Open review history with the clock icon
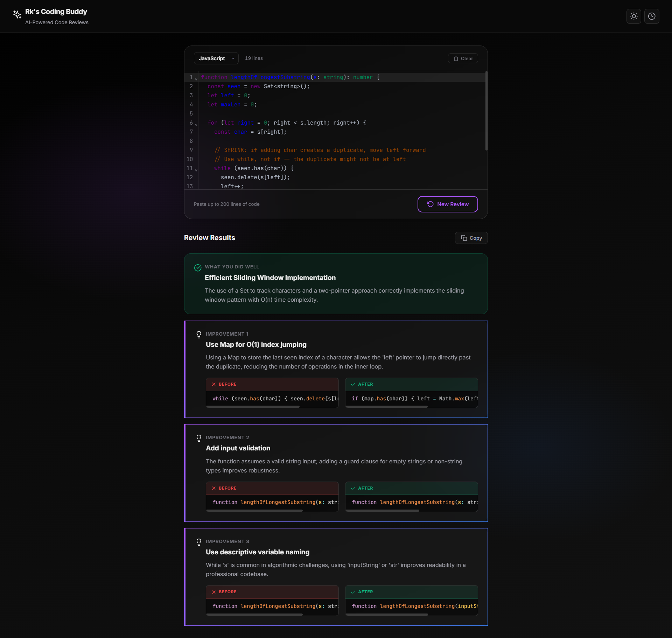This screenshot has width=672, height=638. (651, 16)
